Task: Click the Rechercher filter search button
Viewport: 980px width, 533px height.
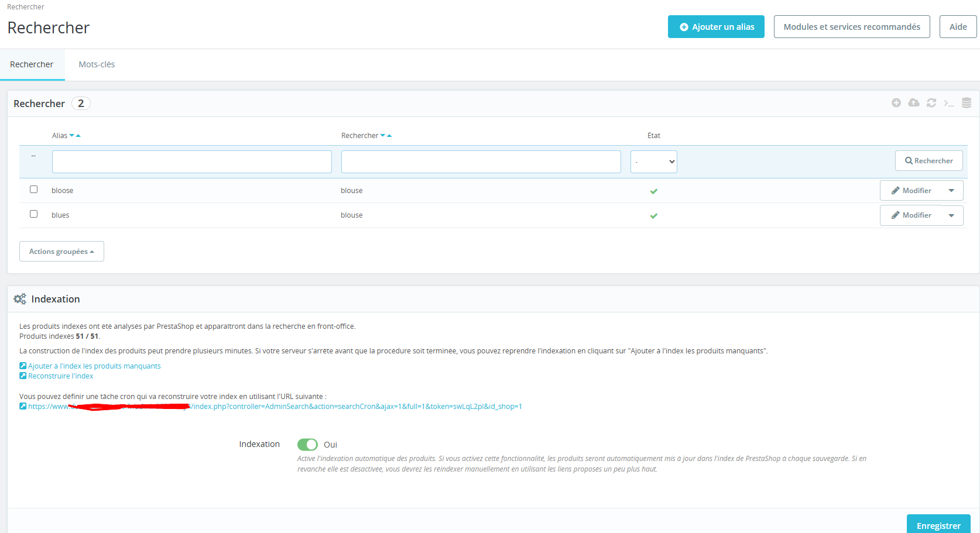Action: pos(928,161)
